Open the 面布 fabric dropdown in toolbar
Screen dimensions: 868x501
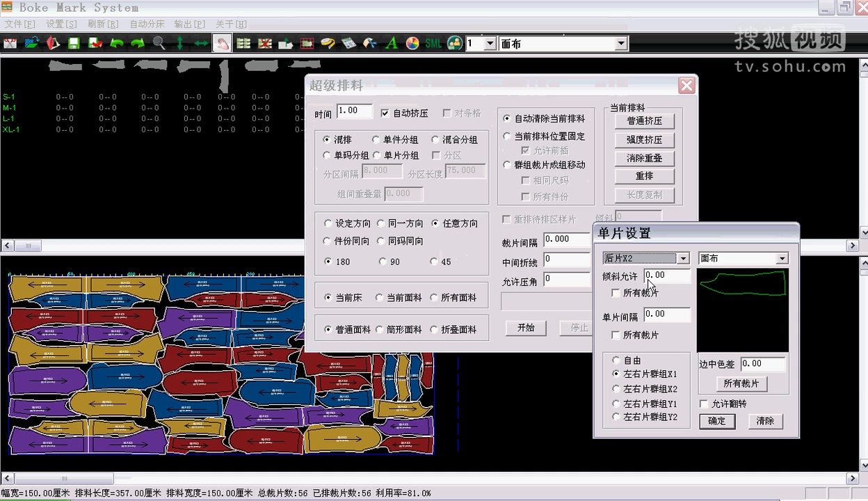click(x=621, y=43)
